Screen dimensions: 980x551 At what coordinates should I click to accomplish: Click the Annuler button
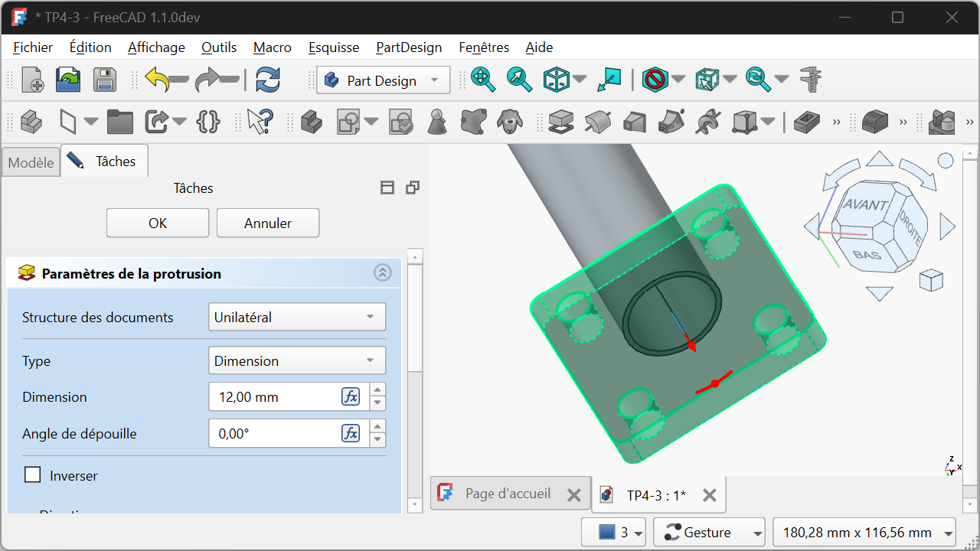[267, 223]
